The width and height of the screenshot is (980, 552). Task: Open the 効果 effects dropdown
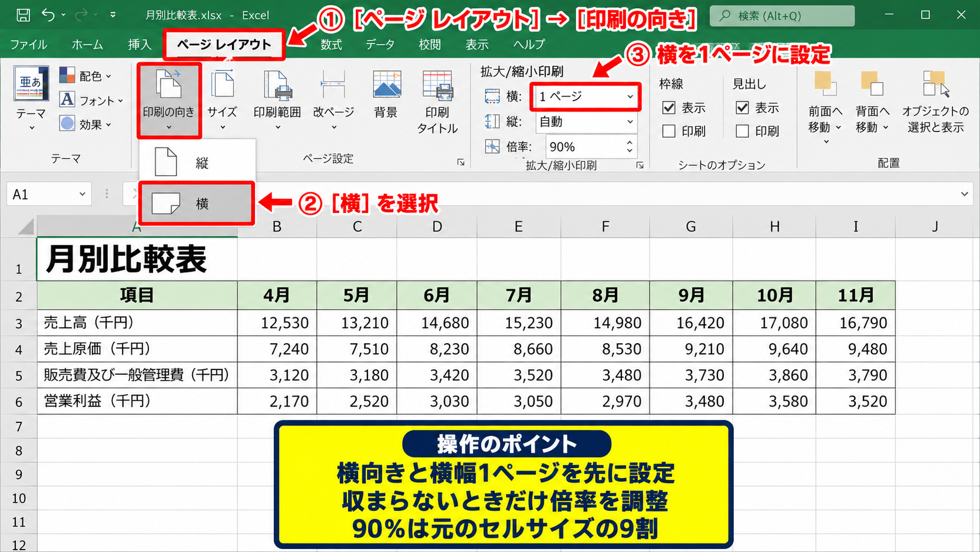click(x=85, y=124)
